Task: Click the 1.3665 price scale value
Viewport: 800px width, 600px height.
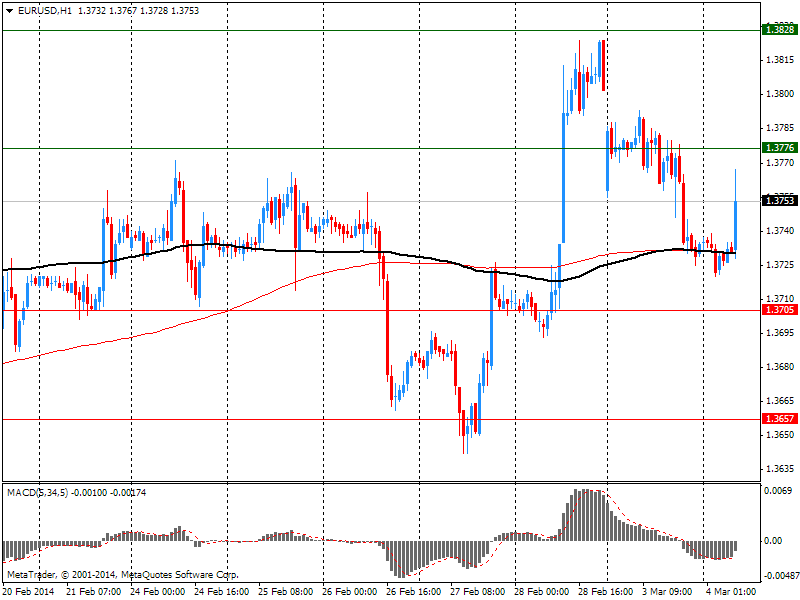Action: 780,401
